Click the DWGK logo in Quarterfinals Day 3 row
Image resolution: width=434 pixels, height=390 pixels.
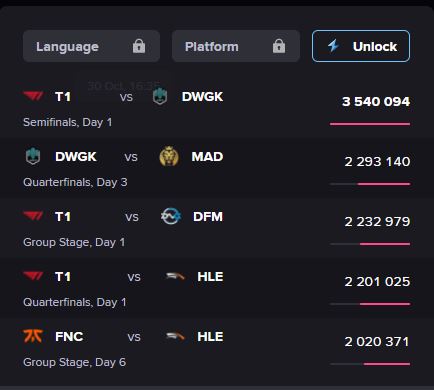pyautogui.click(x=33, y=156)
